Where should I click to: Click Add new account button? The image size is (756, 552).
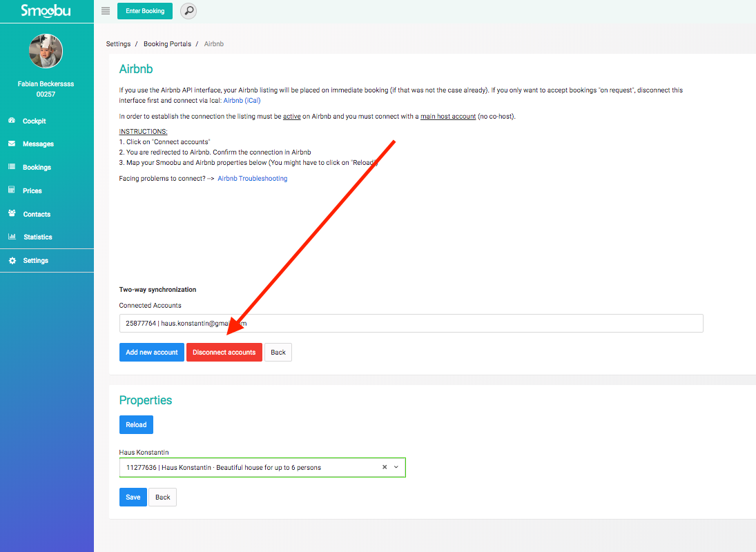point(152,352)
